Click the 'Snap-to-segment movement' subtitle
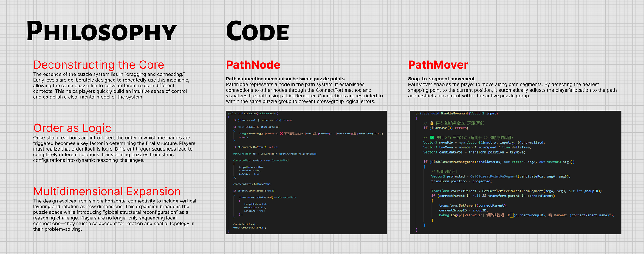The width and height of the screenshot is (644, 254). (x=441, y=79)
